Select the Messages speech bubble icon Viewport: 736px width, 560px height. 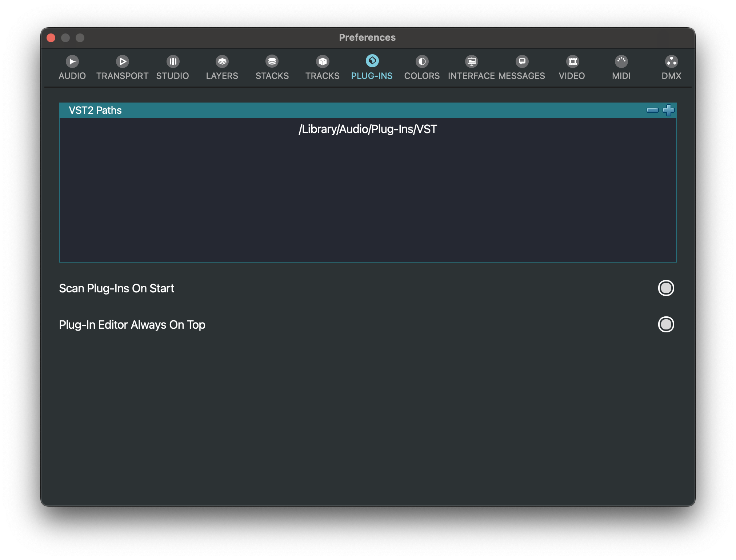click(522, 61)
